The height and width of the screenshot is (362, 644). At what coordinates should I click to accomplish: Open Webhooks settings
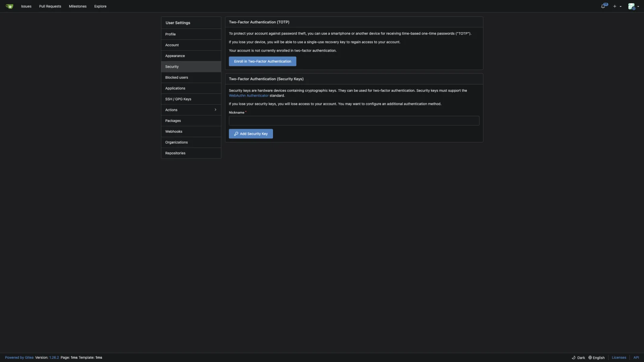191,132
